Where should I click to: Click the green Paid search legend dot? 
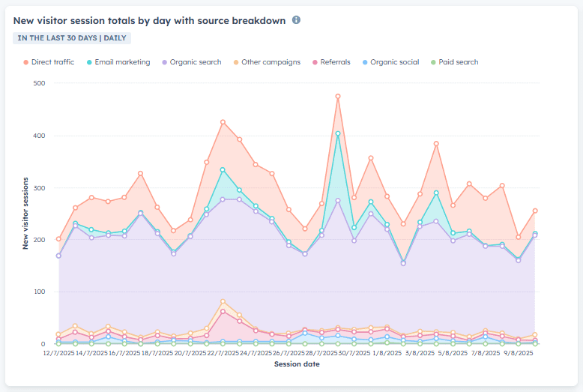433,62
